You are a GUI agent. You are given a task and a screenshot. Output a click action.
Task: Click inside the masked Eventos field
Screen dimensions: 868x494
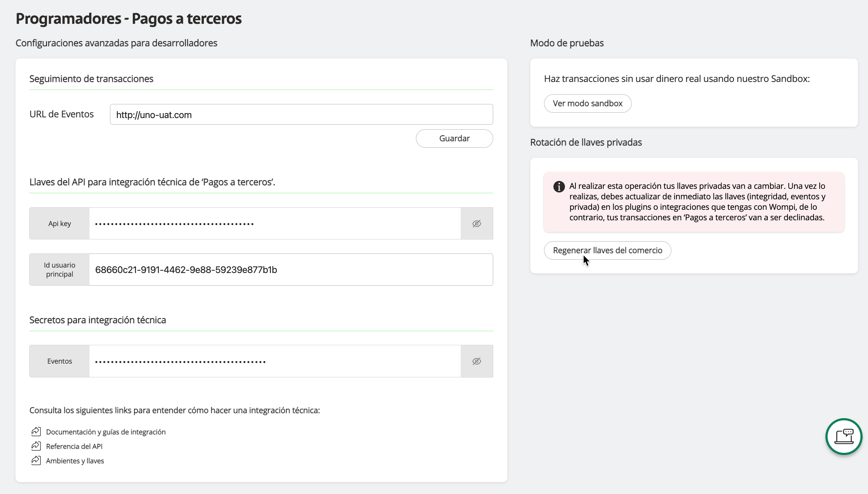pos(274,361)
